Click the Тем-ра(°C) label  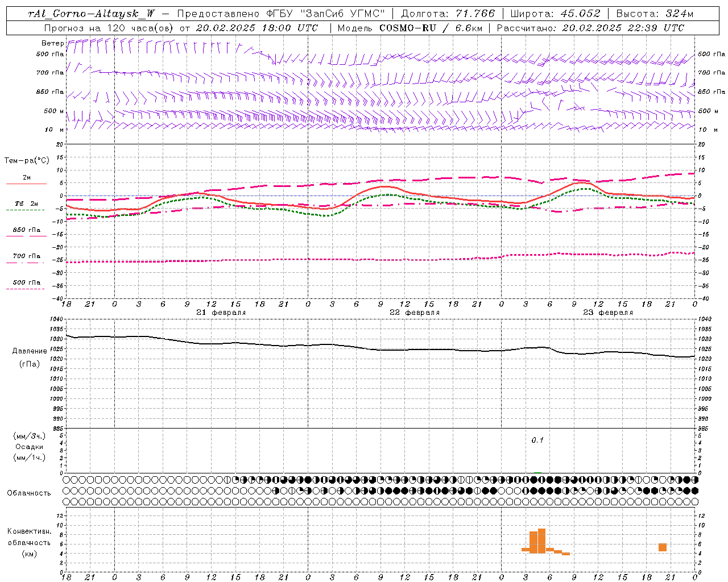tap(27, 161)
